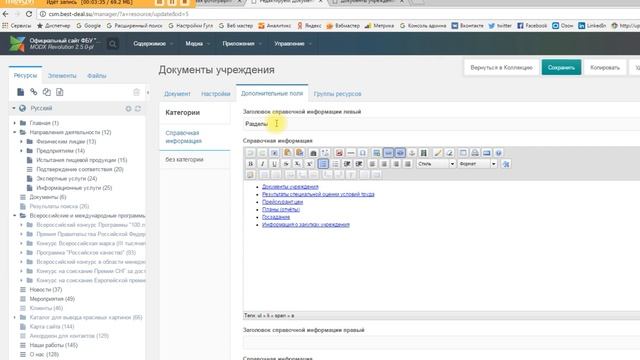Click the left header field containing Разделы
The image size is (640, 360).
point(441,124)
